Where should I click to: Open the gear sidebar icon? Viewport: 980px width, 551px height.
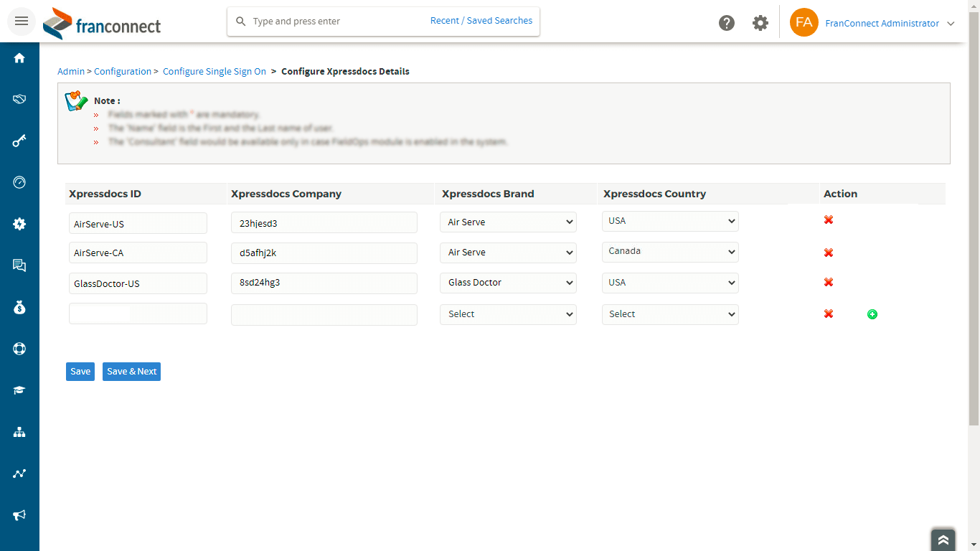(x=19, y=224)
